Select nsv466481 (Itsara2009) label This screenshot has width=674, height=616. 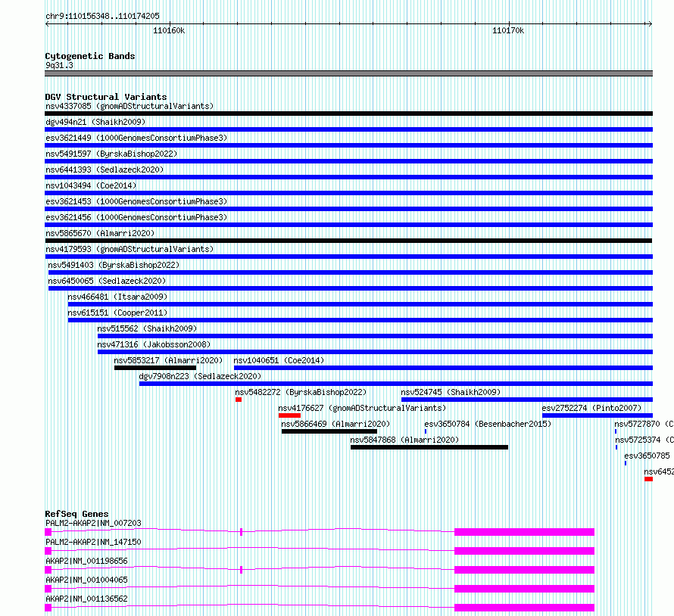coord(117,297)
